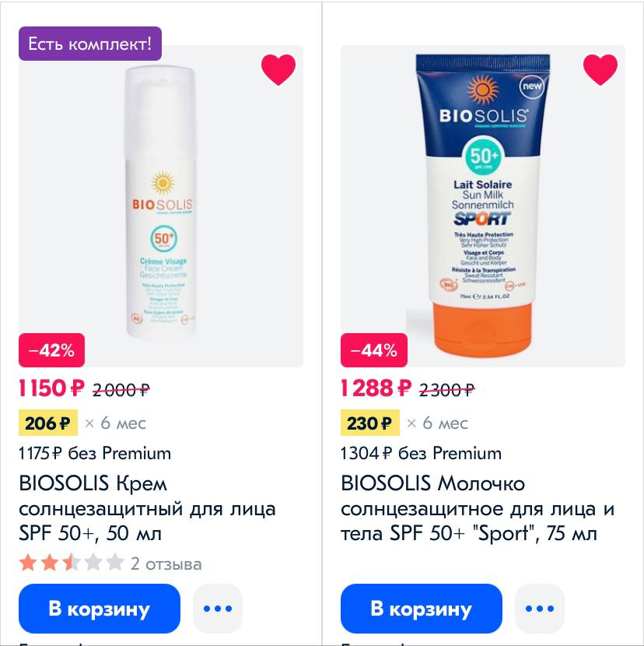The width and height of the screenshot is (644, 646).
Task: Add Biosolis face cream to cart
Action: [x=100, y=608]
